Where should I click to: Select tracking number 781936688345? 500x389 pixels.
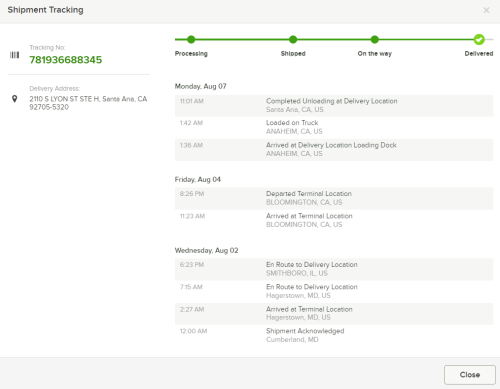(x=66, y=60)
